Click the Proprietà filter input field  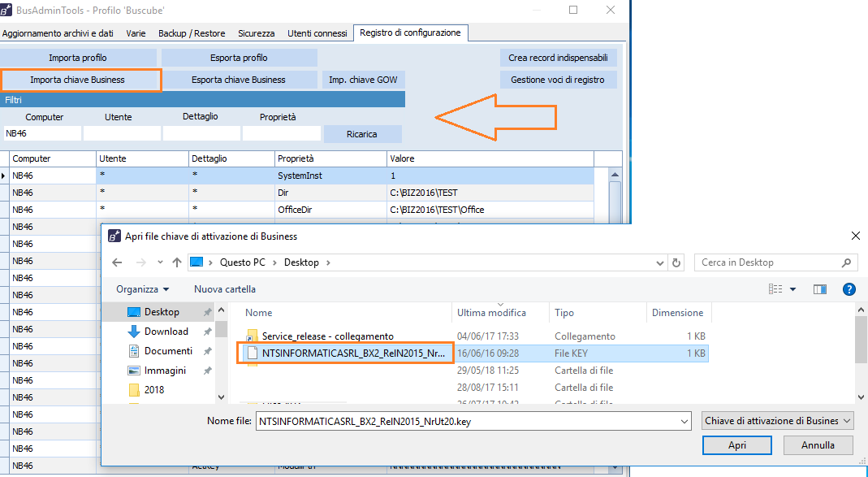(282, 133)
